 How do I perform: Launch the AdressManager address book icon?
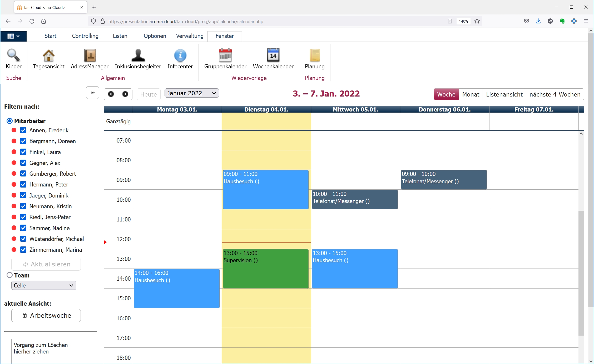tap(90, 55)
